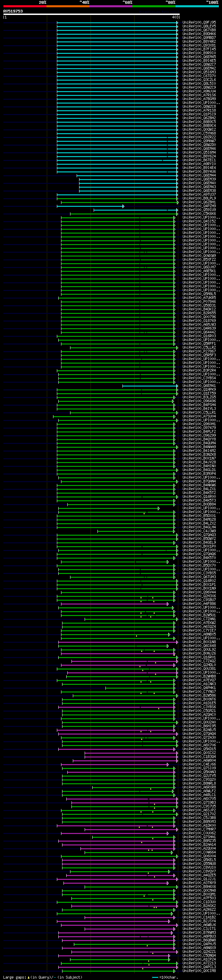
Task: Select the UniRef100_B3LZG5 label
Action: coord(199,397)
